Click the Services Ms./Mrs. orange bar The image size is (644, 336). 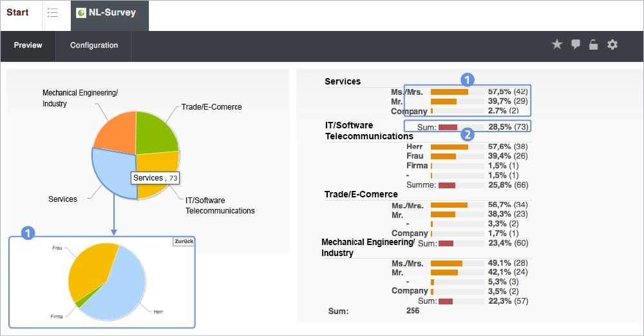449,92
